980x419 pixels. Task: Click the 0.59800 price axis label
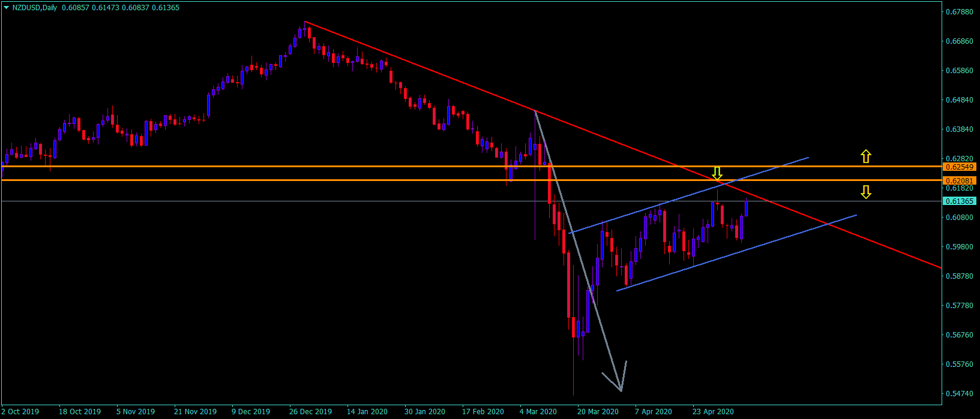click(x=958, y=247)
